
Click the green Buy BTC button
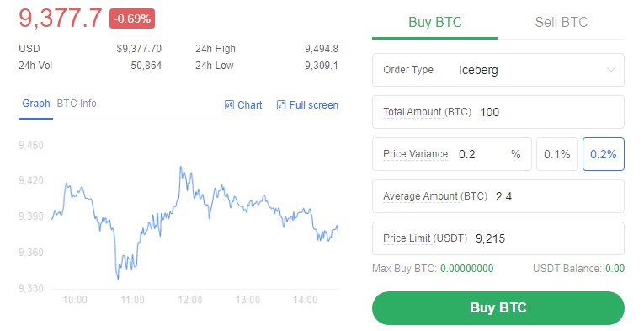(x=498, y=308)
